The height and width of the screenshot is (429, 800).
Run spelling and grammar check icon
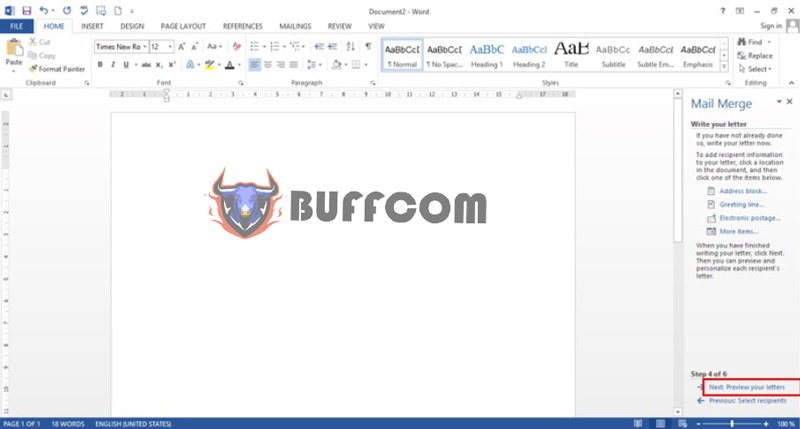pos(84,10)
